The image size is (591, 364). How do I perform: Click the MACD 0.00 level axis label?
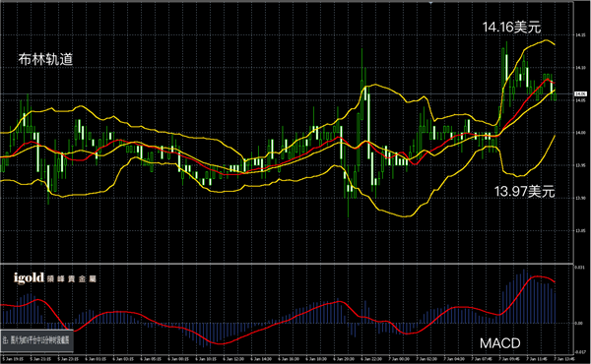click(x=578, y=323)
